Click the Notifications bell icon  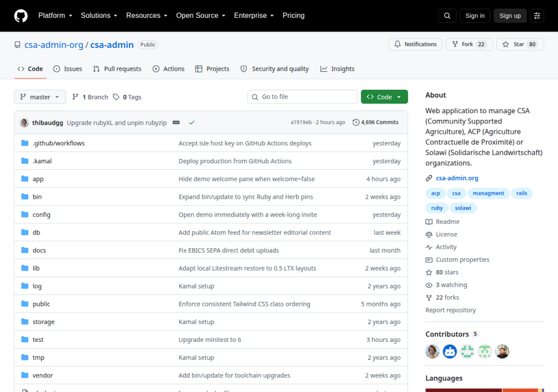point(397,44)
